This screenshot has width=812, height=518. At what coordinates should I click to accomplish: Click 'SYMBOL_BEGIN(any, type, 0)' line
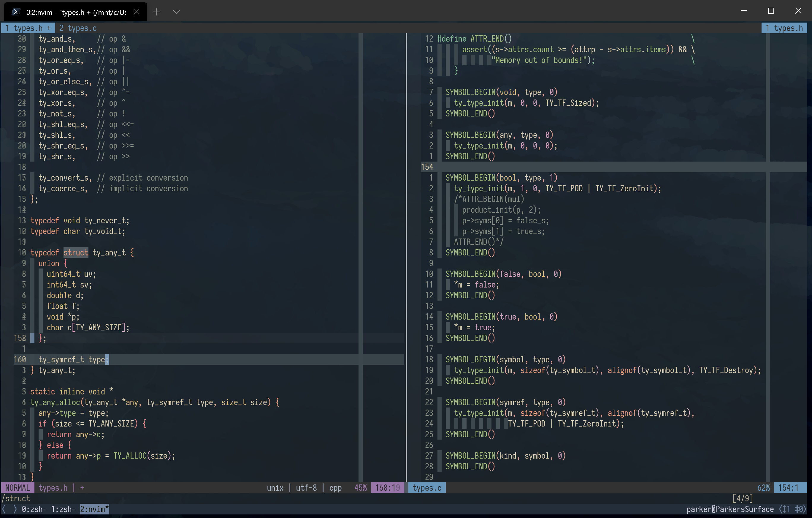click(499, 135)
